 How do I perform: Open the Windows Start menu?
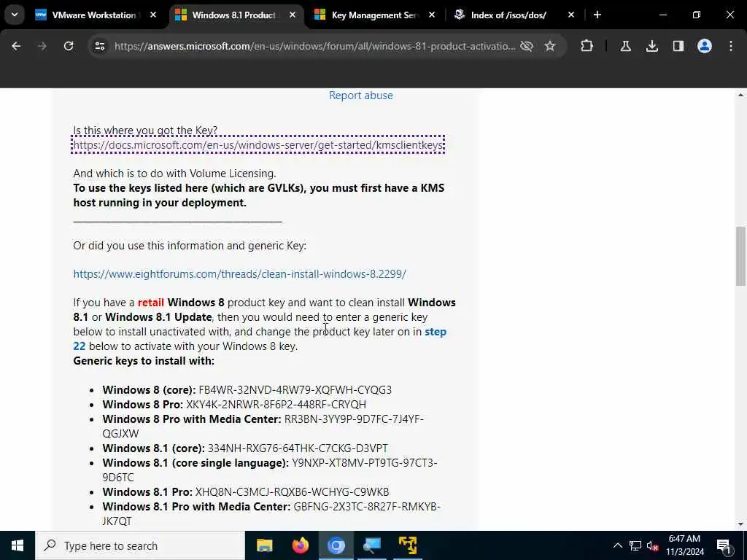click(x=18, y=545)
